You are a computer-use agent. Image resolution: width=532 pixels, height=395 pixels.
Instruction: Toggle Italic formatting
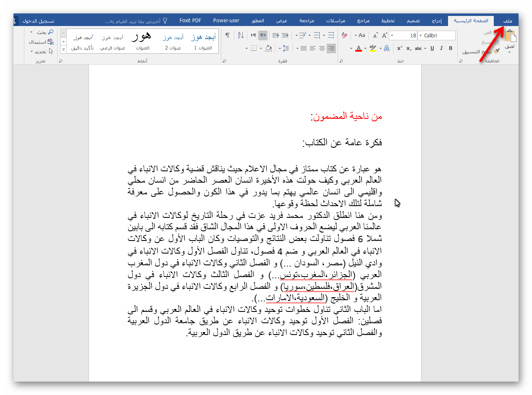click(x=441, y=48)
